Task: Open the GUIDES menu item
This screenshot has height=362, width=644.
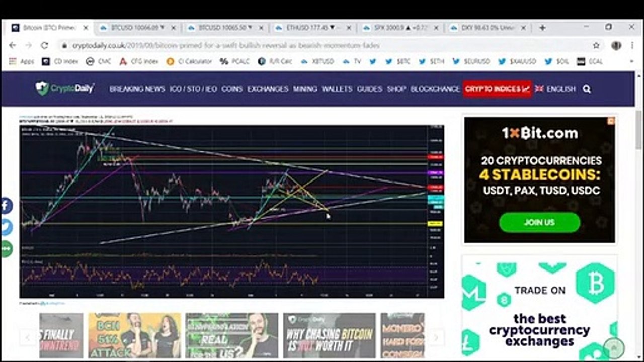Action: tap(370, 89)
